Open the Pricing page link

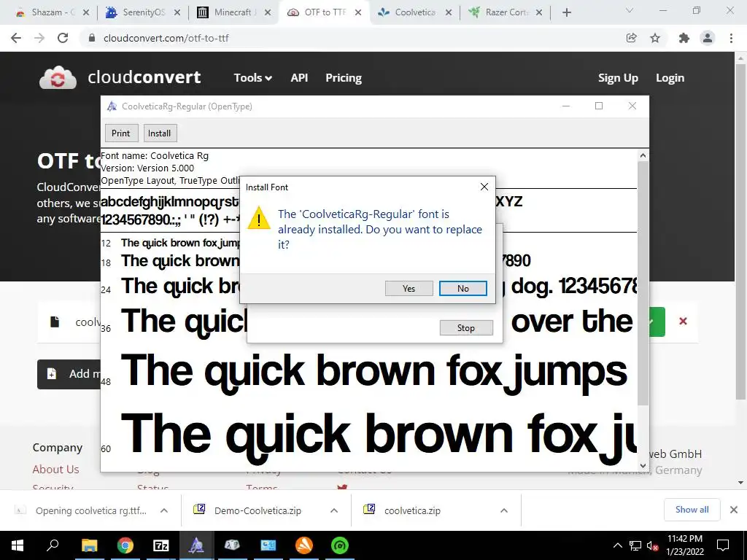[344, 77]
